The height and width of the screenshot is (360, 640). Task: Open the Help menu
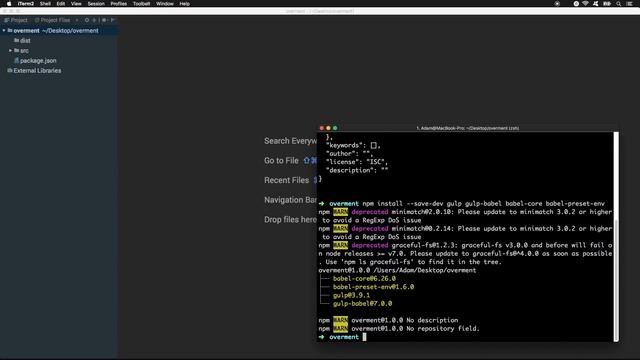tap(184, 4)
